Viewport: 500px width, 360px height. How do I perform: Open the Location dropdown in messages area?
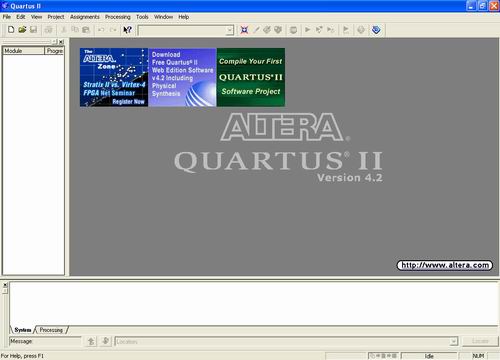tap(453, 341)
